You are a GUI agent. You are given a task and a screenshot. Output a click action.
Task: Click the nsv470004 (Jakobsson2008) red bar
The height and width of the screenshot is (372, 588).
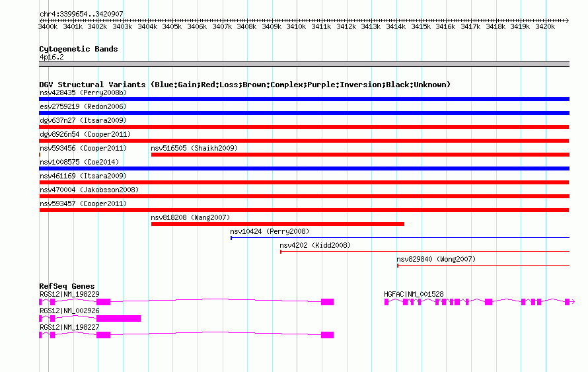pos(304,196)
